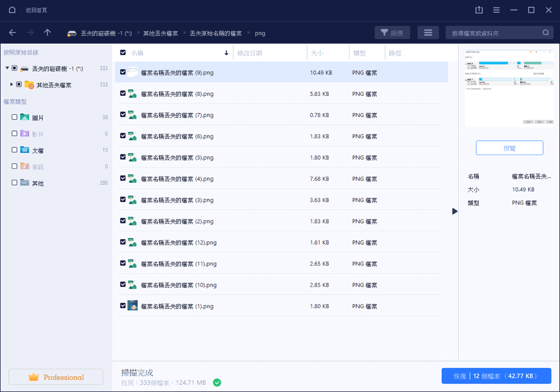The image size is (560, 392).
Task: Click the green scan-complete checkmark icon
Action: point(217,382)
